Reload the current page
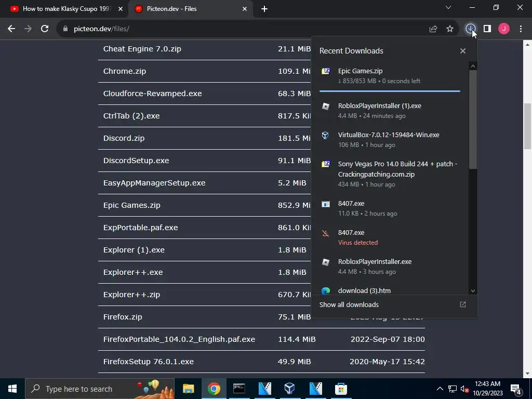Viewport: 532px width, 399px height. pyautogui.click(x=45, y=29)
